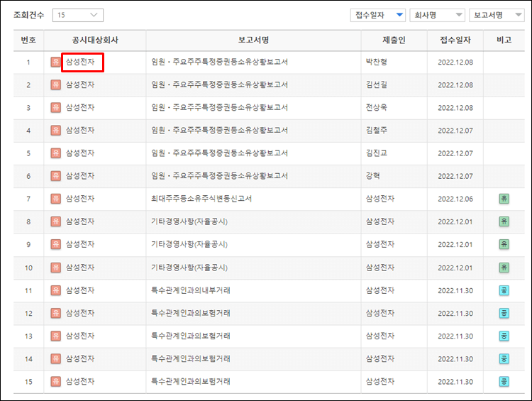Open 삼성전자 company link in row 1
The width and height of the screenshot is (532, 401).
80,62
